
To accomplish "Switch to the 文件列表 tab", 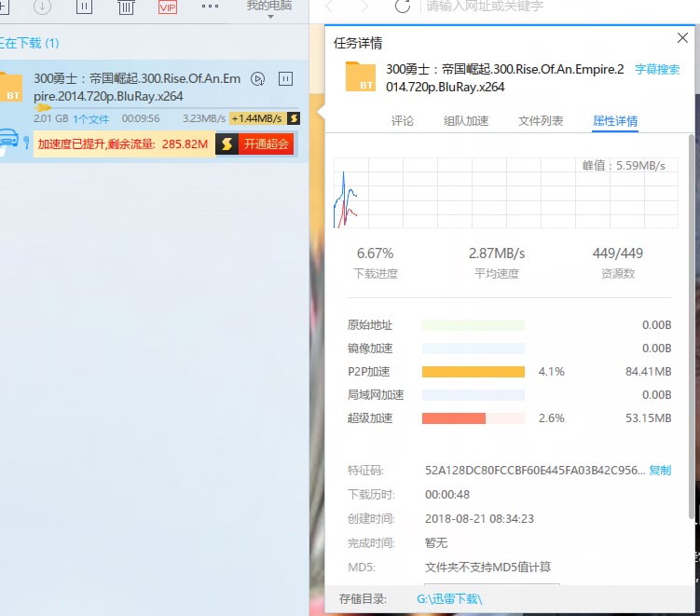I will click(541, 121).
